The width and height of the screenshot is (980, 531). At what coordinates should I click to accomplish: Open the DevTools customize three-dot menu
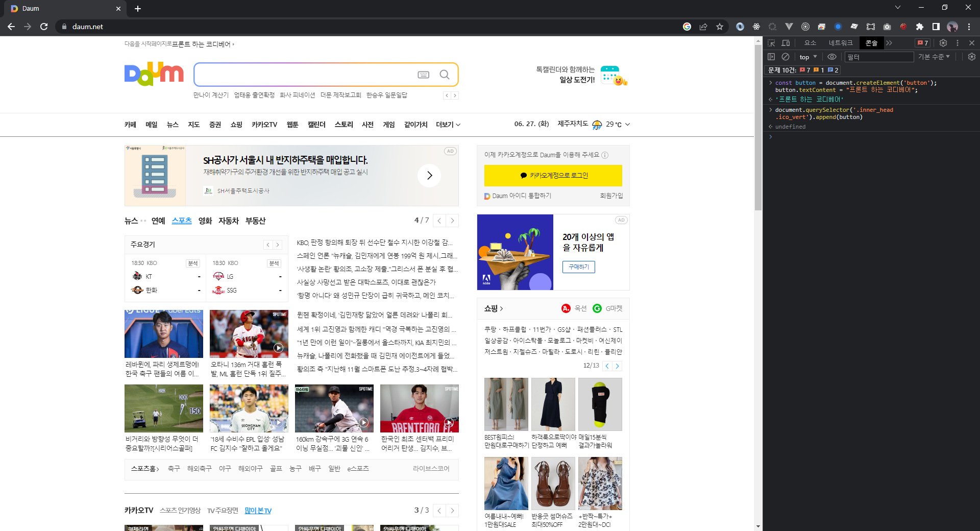click(958, 43)
